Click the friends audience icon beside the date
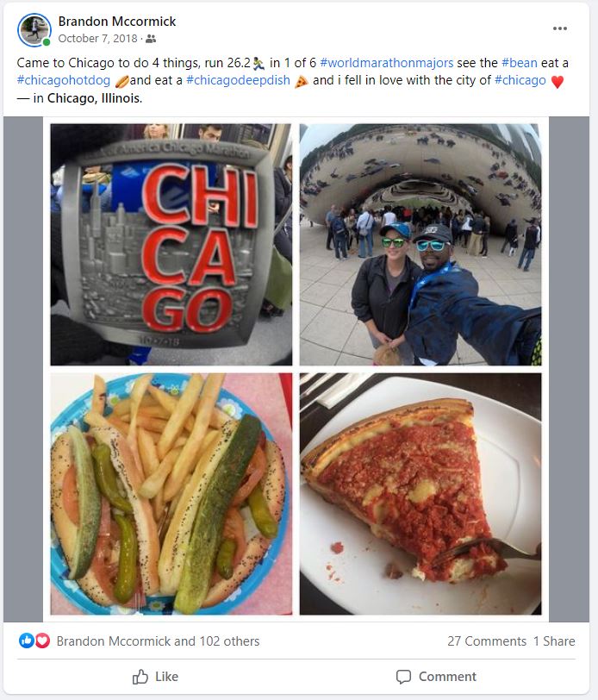 pyautogui.click(x=151, y=39)
